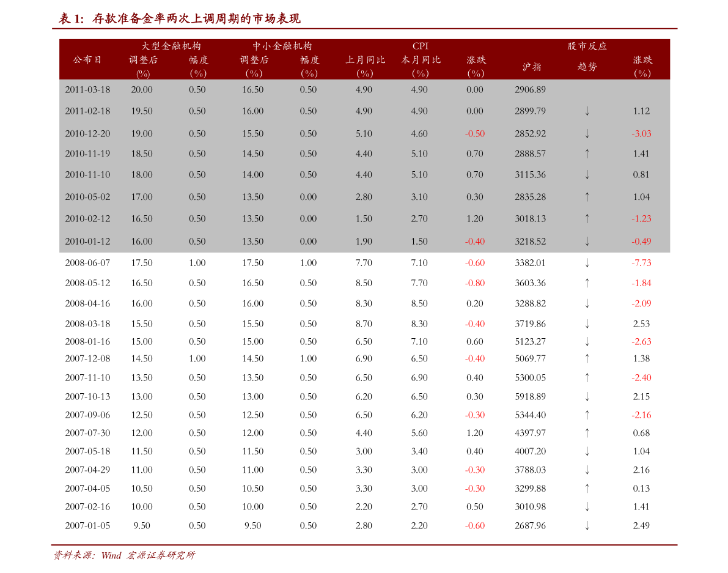Click the red stock change -2.63
728x573 pixels.
[641, 342]
